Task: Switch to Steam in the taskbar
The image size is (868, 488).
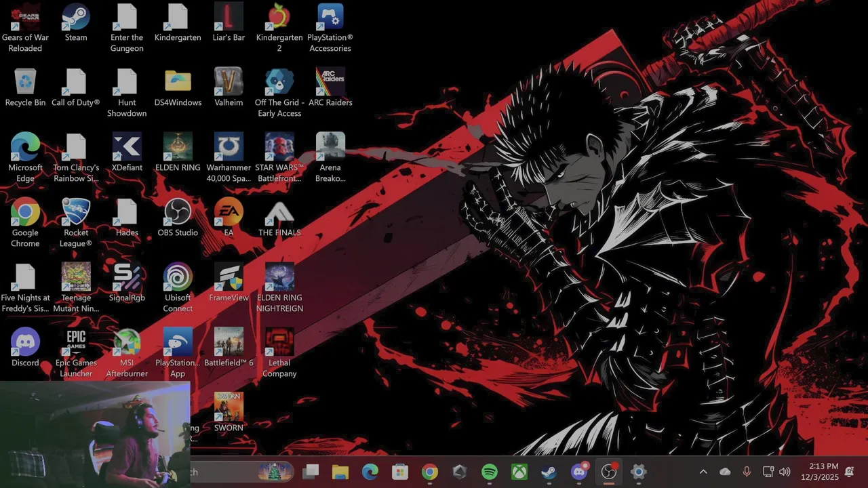Action: (x=549, y=472)
